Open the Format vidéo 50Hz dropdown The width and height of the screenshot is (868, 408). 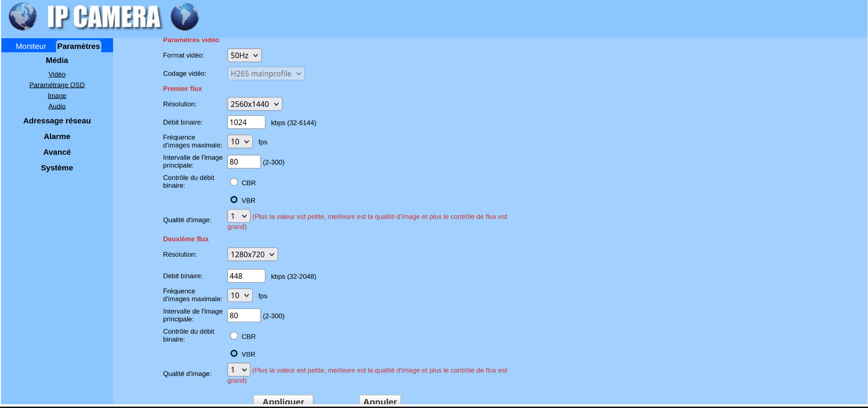244,55
